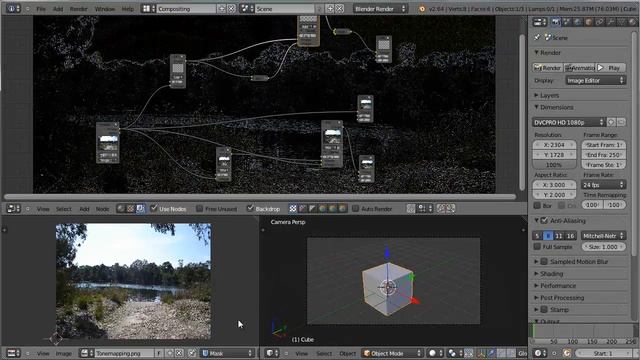Click the delete scene X icon
640x360 pixels.
[x=339, y=9]
